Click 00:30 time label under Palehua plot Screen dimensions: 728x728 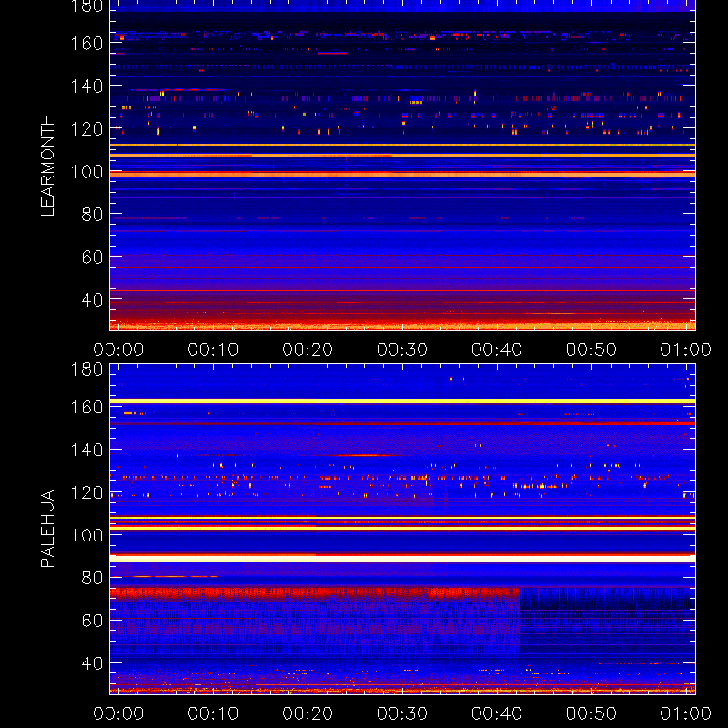tap(402, 713)
